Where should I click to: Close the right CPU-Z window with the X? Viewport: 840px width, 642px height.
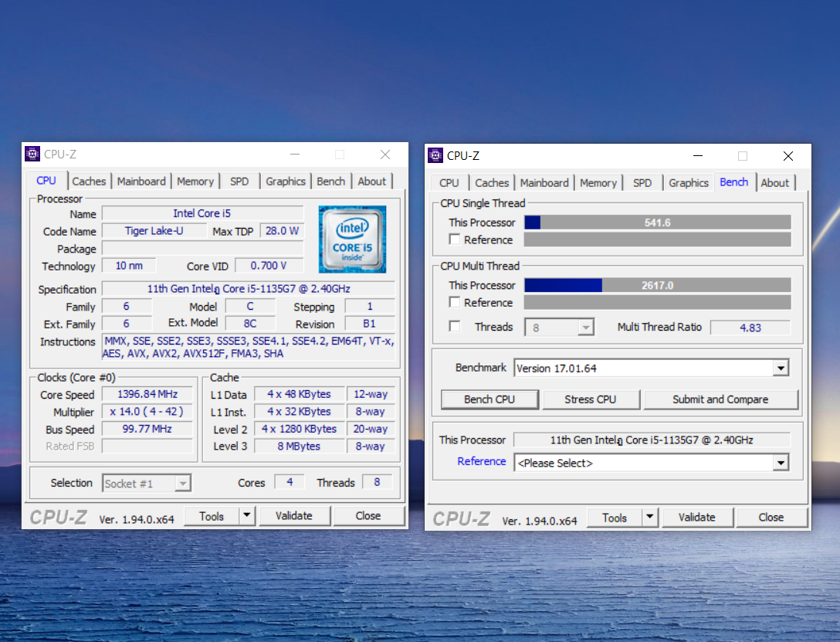[x=788, y=156]
